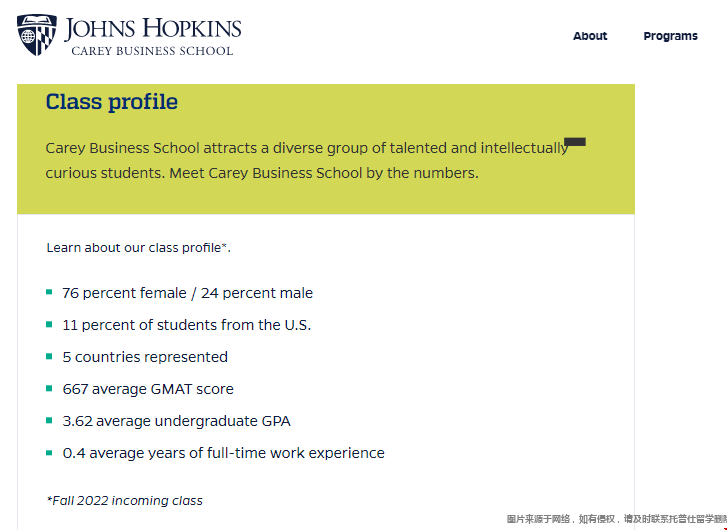Viewport: 727px width, 530px height.
Task: Click the Carey Business School subtitle
Action: click(x=151, y=51)
